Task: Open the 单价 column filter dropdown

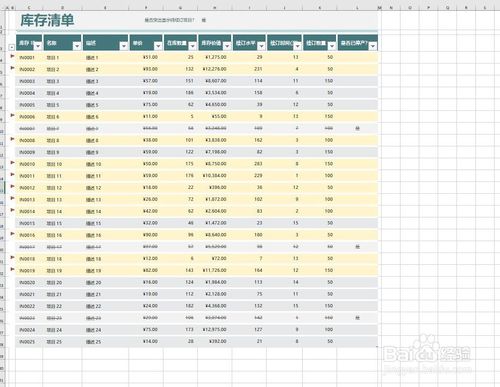Action: click(158, 46)
